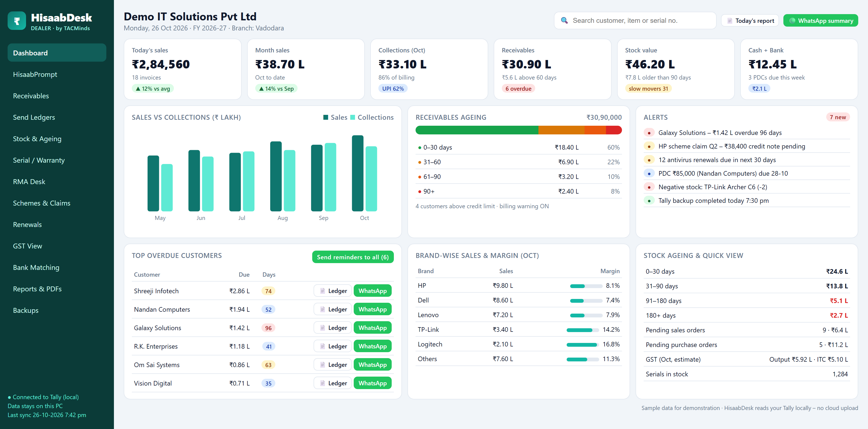The height and width of the screenshot is (429, 868).
Task: Click the 90+ ageing row
Action: click(519, 191)
